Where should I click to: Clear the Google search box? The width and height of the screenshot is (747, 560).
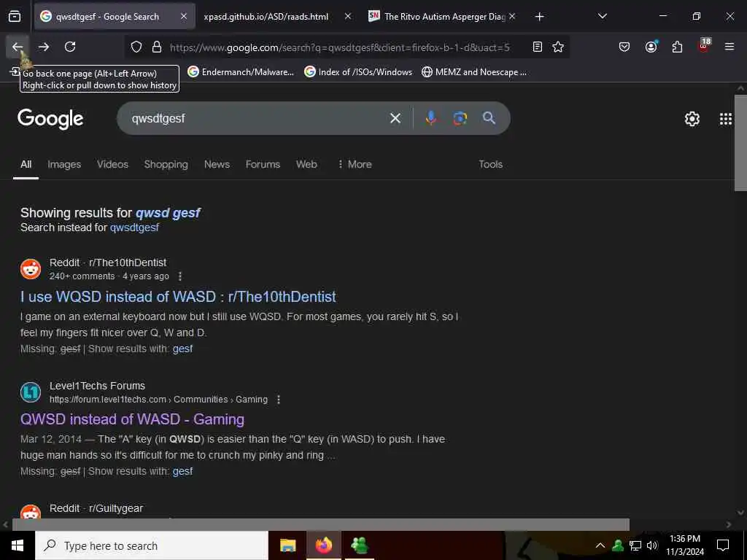point(395,118)
